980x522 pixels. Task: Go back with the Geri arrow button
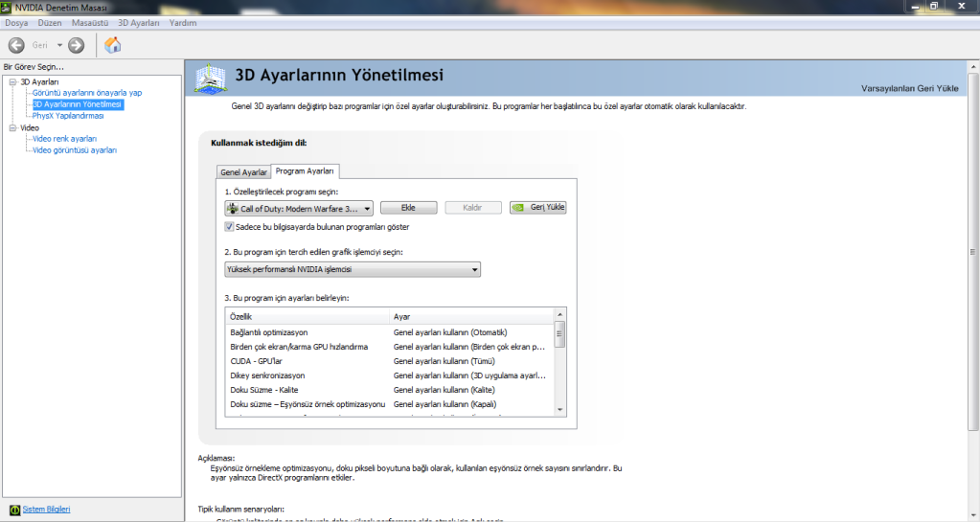[17, 45]
